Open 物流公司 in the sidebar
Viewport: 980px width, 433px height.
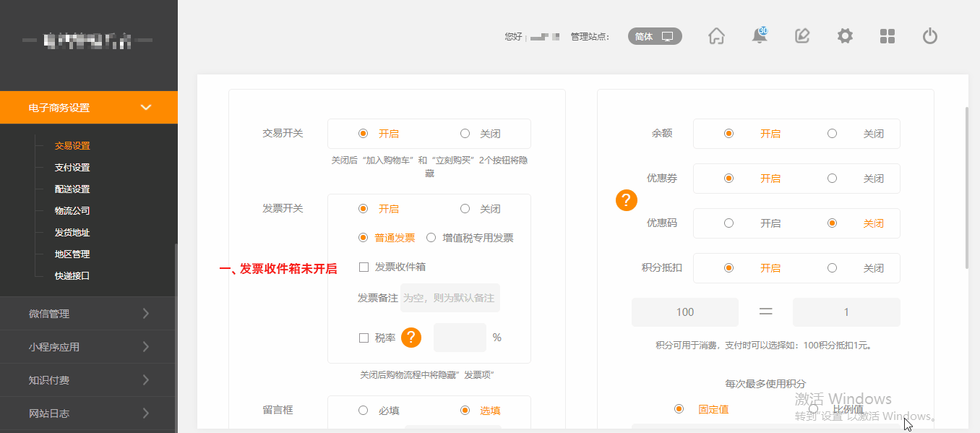coord(72,211)
